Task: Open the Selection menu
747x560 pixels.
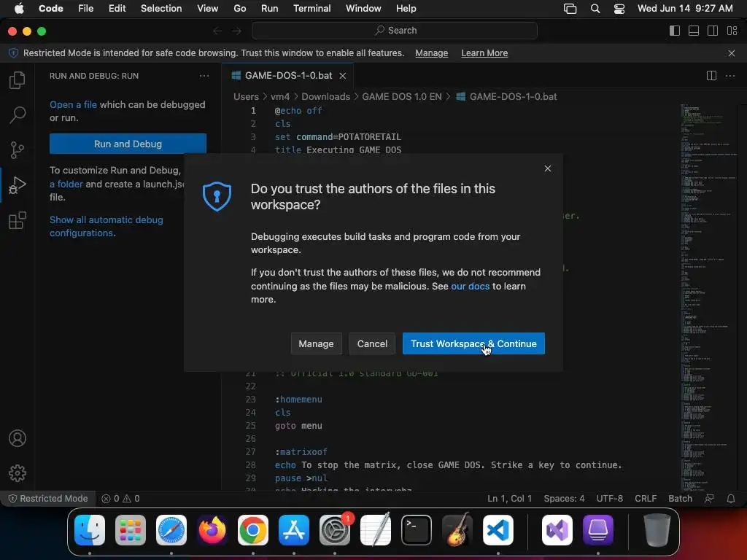Action: tap(161, 9)
